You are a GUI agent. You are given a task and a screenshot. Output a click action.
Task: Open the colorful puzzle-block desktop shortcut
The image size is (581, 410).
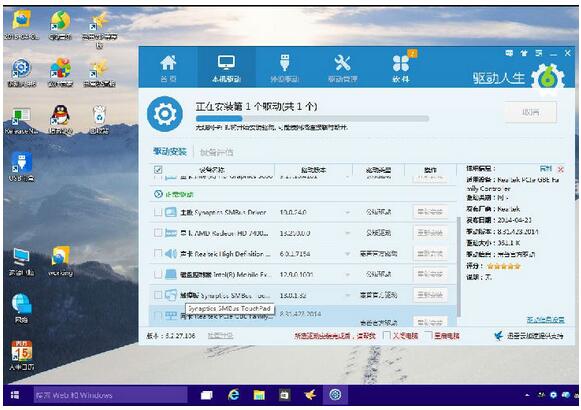pyautogui.click(x=60, y=72)
